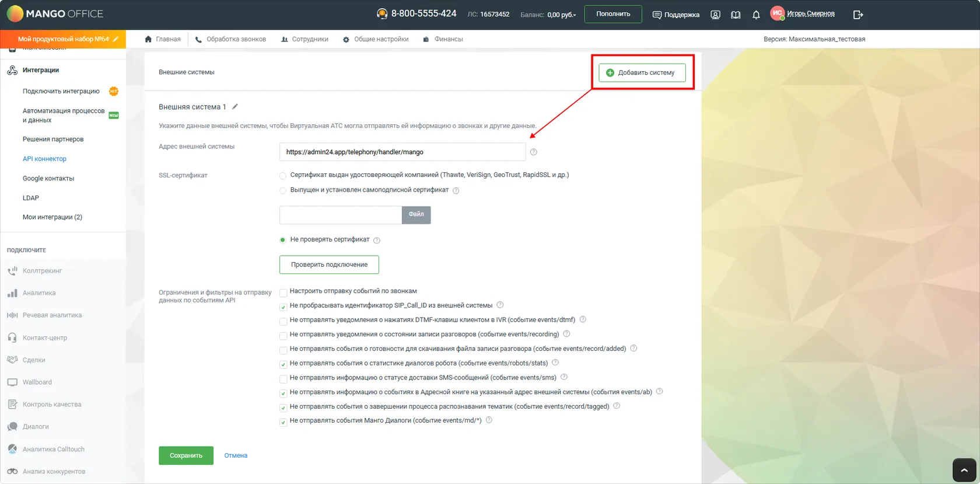Open Сотрудники menu
Viewport: 980px width, 484px height.
(x=304, y=39)
